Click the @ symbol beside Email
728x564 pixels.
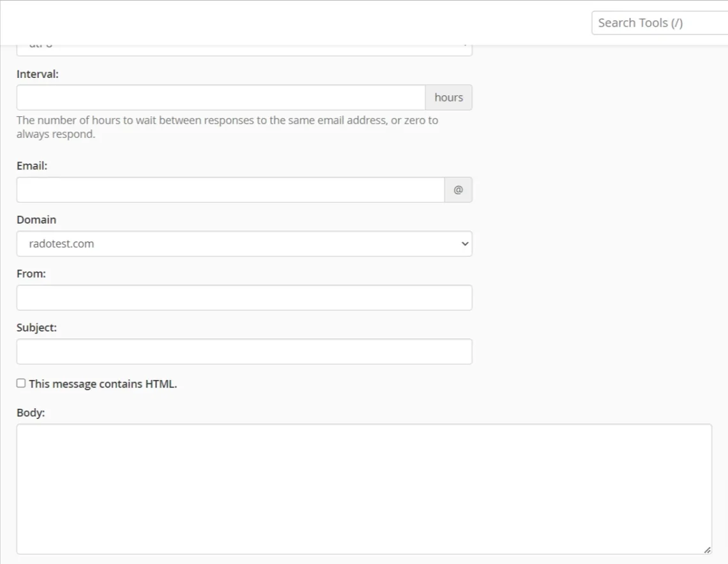point(458,190)
